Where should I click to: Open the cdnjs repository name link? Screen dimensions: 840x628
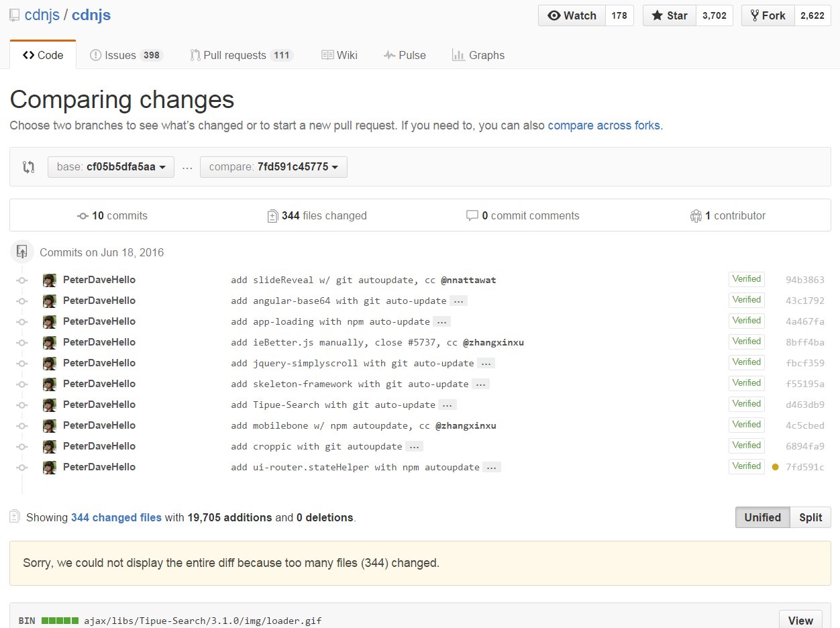click(x=91, y=15)
